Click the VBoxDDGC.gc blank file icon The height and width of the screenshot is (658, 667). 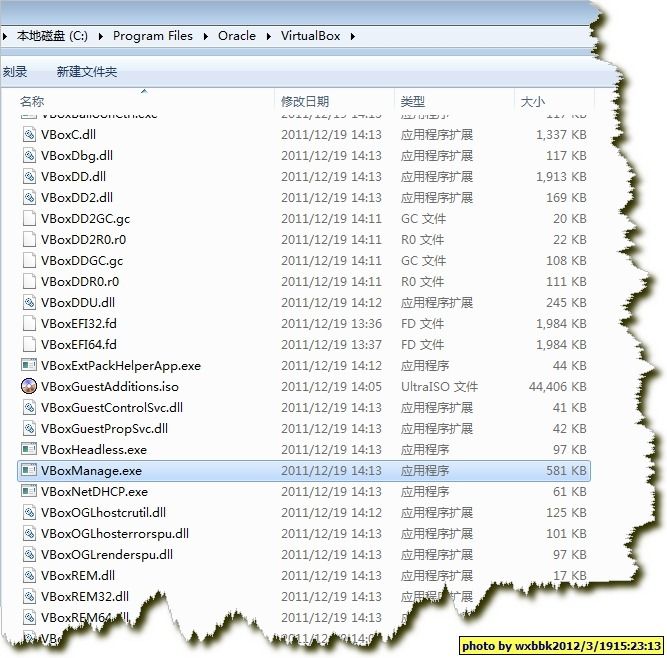(x=29, y=260)
